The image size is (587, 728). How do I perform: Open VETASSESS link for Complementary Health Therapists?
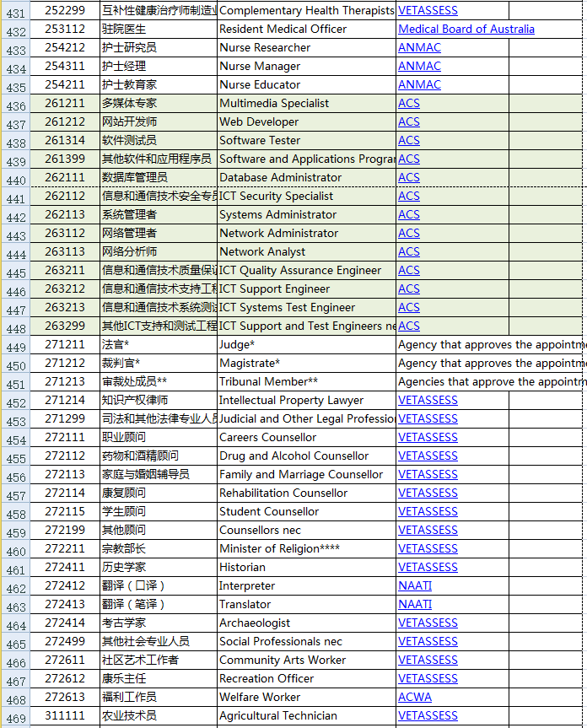(x=428, y=11)
